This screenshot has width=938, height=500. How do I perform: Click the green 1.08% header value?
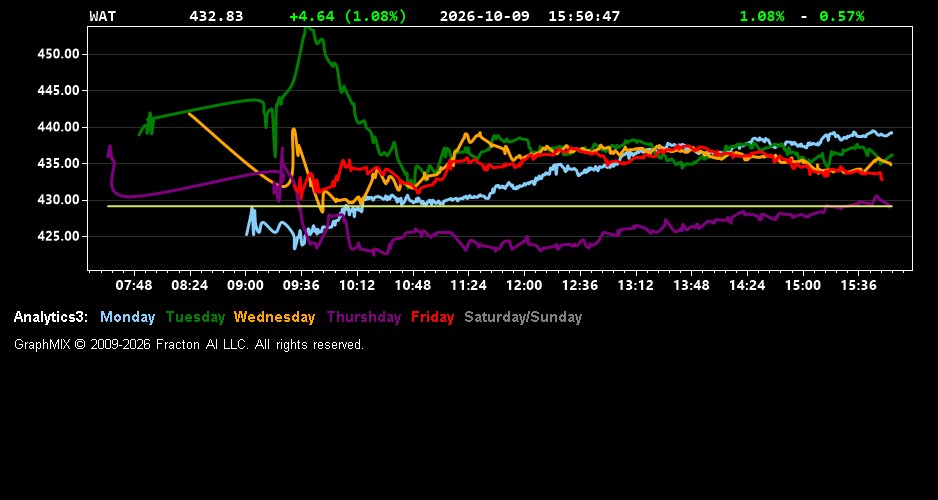[x=762, y=17]
